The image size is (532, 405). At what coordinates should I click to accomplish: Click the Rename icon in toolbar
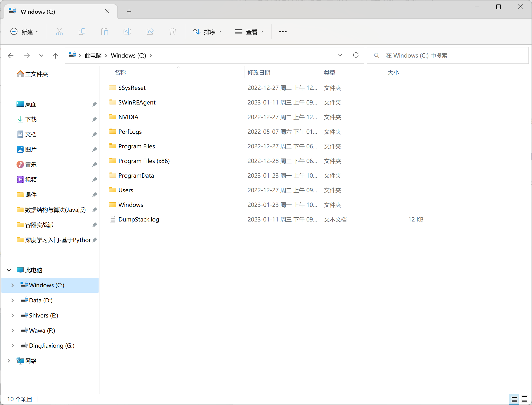coord(127,32)
